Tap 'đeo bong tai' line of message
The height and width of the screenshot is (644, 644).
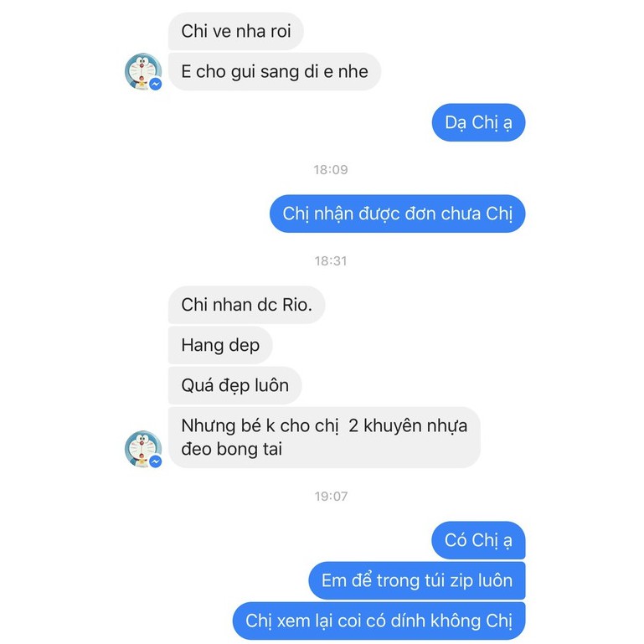point(232,449)
